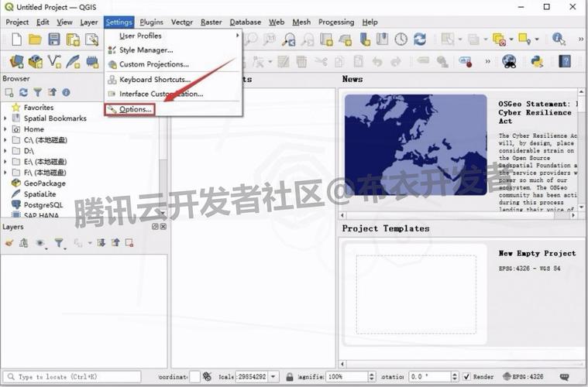Open the scale dropdown arrow

[273, 376]
